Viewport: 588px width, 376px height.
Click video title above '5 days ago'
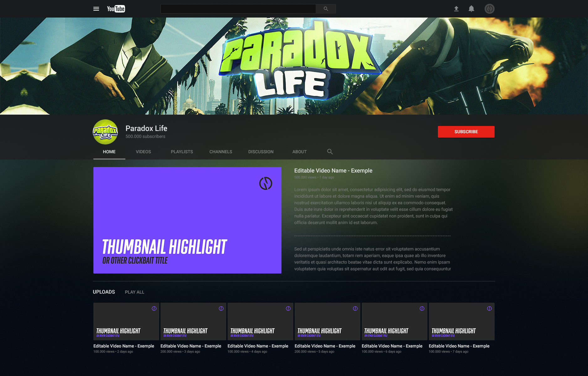pos(325,346)
